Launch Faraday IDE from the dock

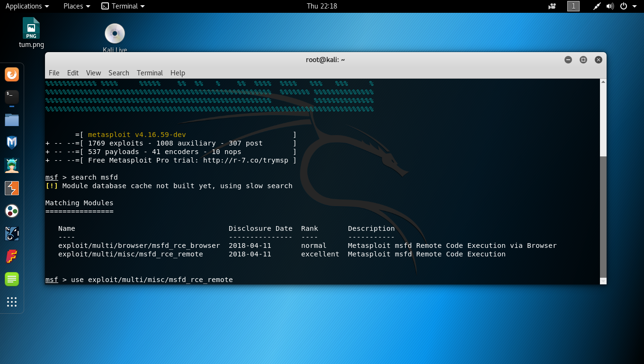12,256
